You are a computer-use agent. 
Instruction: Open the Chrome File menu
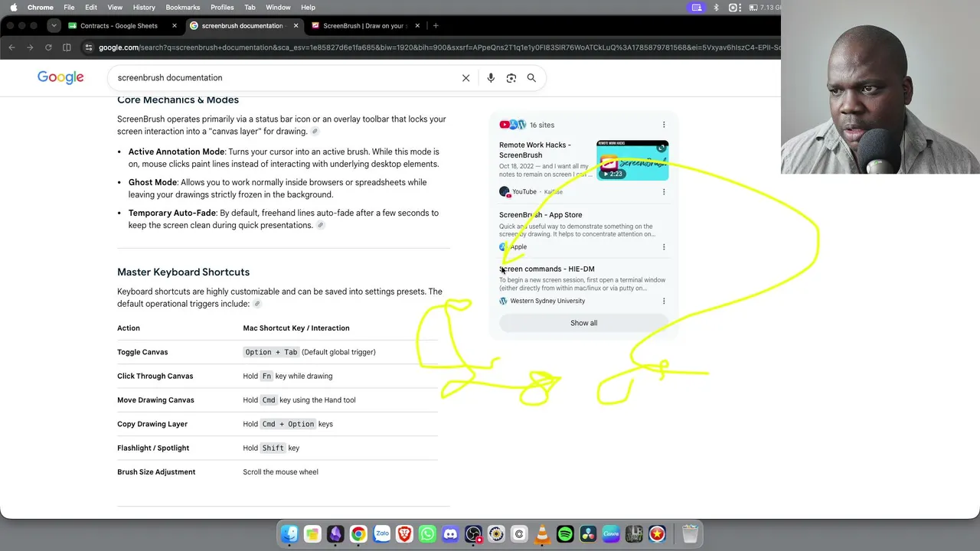69,8
